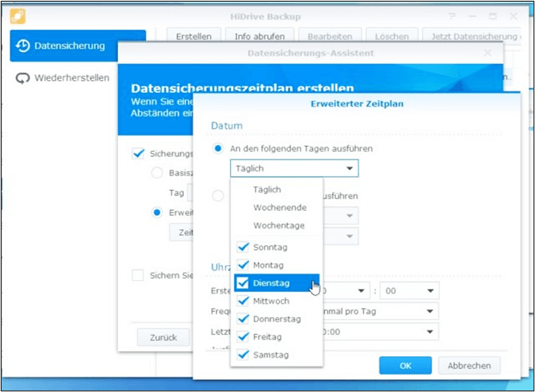Uncheck Dienstag in the day list
Viewport: 535px width, 392px height.
pyautogui.click(x=243, y=283)
